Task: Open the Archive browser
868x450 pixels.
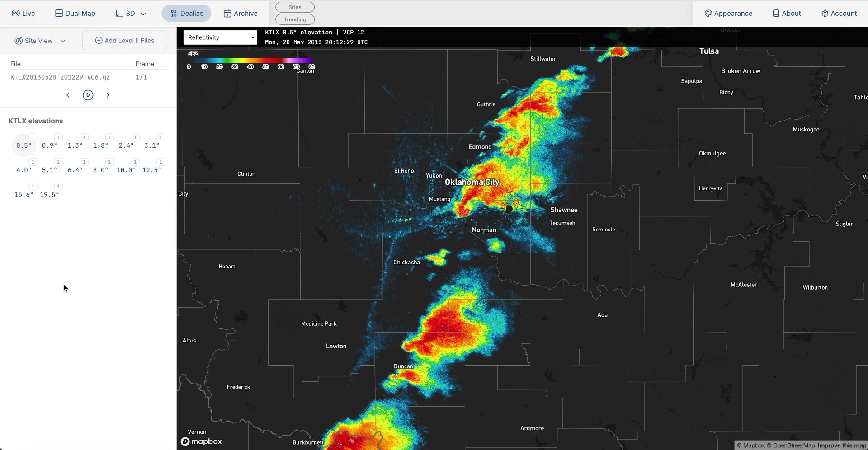Action: click(x=241, y=14)
